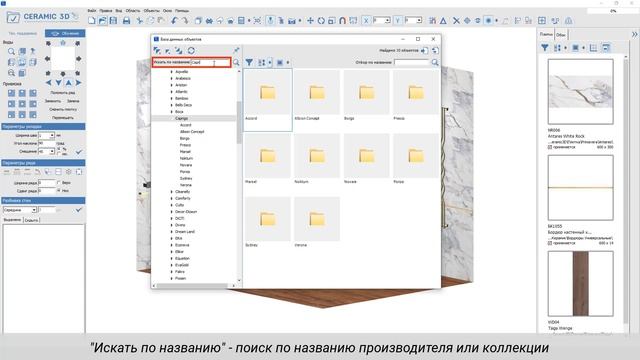Open the Середина dropdown

pos(34,210)
